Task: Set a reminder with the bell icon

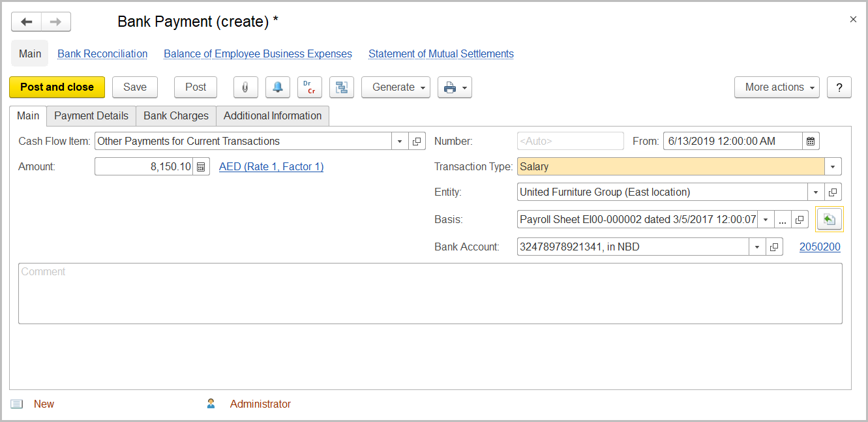Action: click(x=278, y=87)
